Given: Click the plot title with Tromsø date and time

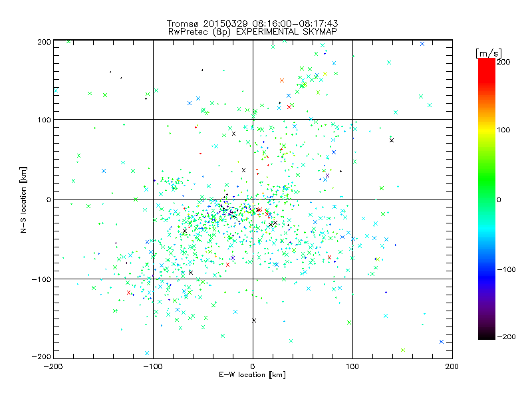Looking at the screenshot, I should pos(253,23).
